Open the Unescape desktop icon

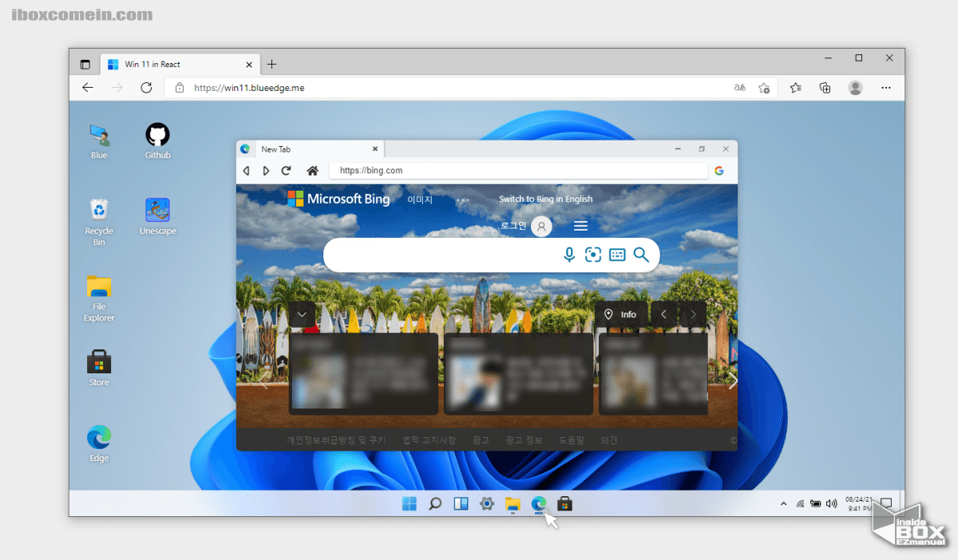(157, 211)
